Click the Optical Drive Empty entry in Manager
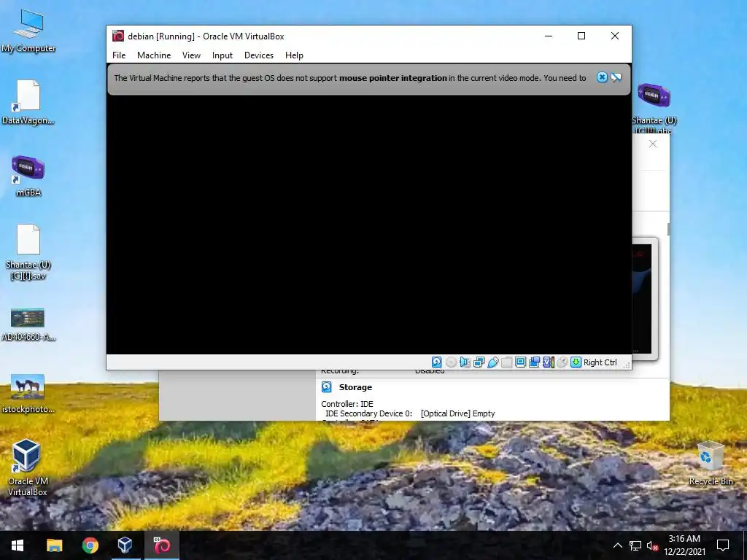This screenshot has height=560, width=747. 458,413
